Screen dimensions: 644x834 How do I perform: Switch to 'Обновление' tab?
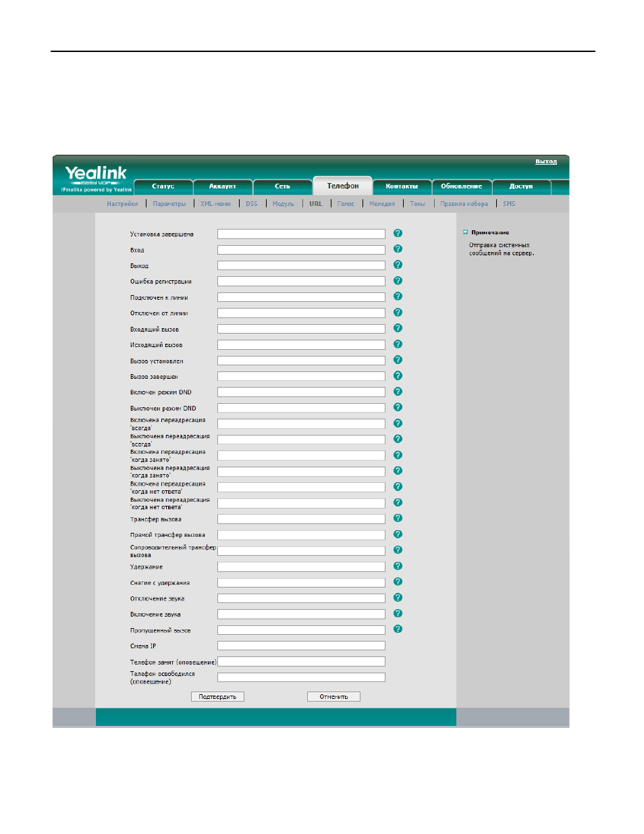pyautogui.click(x=462, y=186)
